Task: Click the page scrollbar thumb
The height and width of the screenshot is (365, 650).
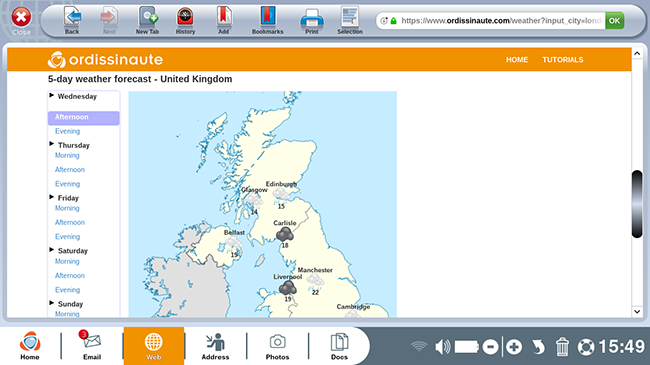Action: (637, 204)
